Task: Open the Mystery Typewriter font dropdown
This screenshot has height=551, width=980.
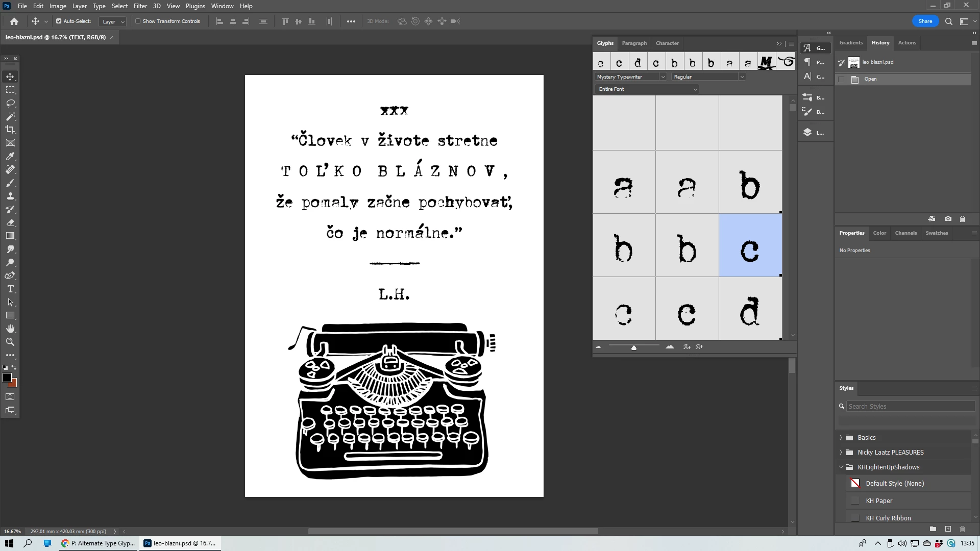Action: [663, 77]
